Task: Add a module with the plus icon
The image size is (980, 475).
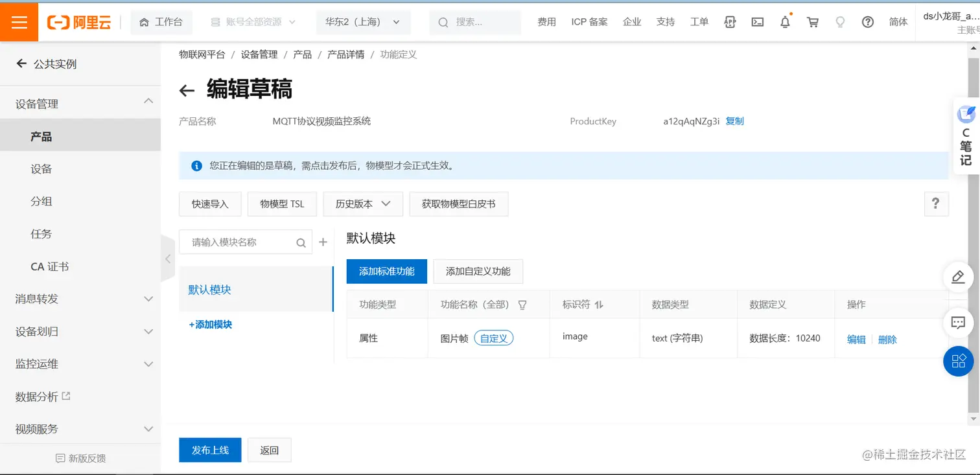Action: 323,242
